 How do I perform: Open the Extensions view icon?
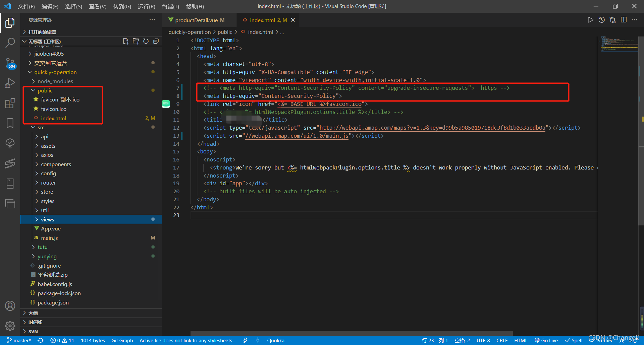(x=10, y=103)
